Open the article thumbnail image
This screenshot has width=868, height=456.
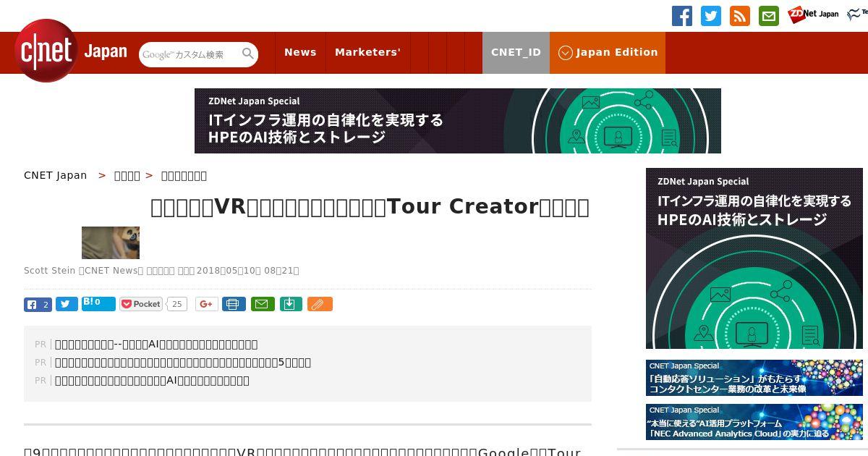click(x=111, y=242)
